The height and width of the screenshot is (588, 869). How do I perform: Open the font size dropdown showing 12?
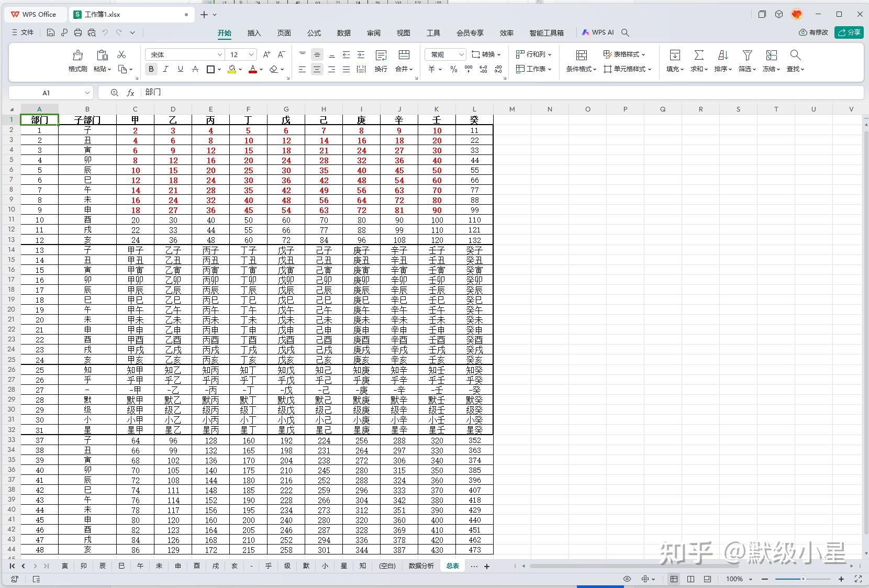tap(251, 54)
